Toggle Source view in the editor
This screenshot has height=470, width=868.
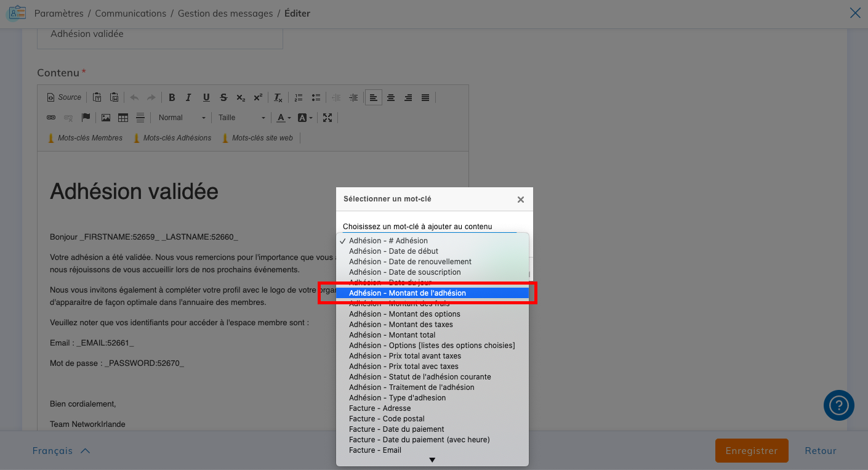click(64, 97)
